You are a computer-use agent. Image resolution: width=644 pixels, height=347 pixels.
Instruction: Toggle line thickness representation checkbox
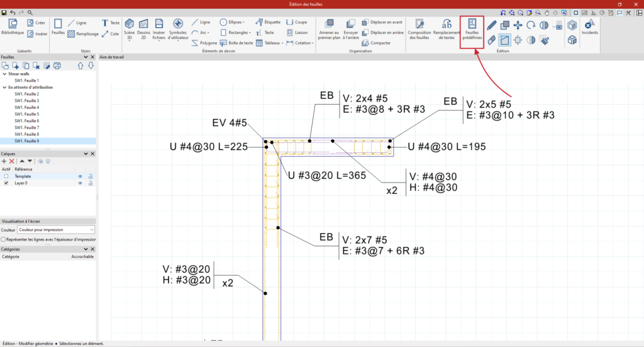pos(4,239)
